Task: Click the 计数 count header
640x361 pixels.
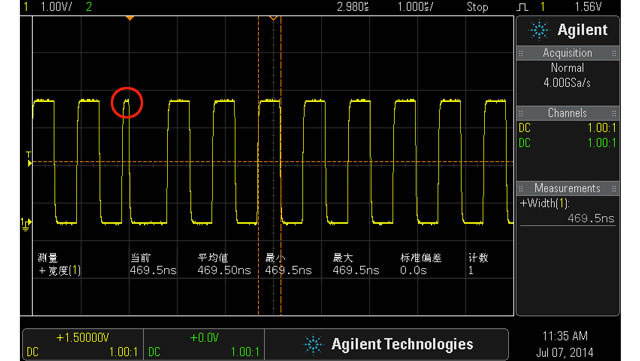Action: tap(478, 258)
